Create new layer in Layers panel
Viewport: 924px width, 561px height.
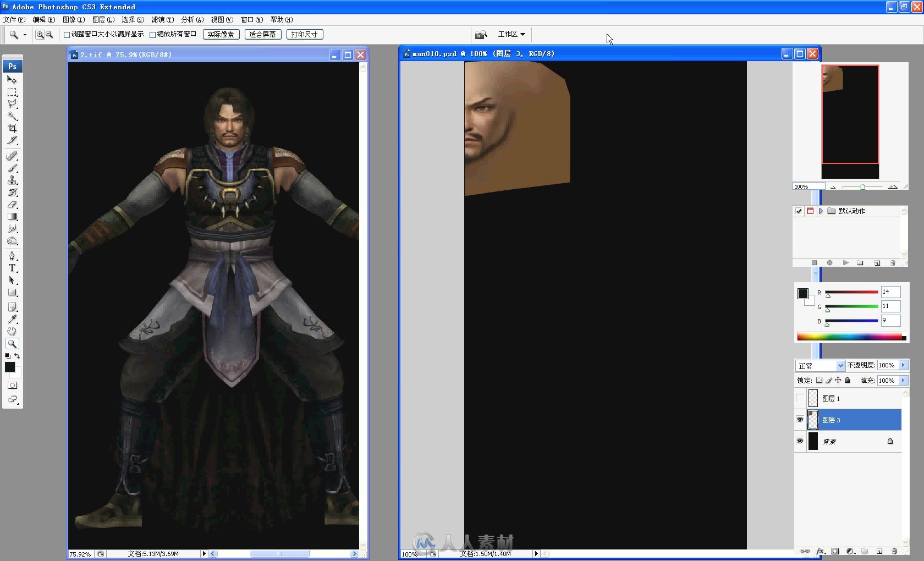879,551
